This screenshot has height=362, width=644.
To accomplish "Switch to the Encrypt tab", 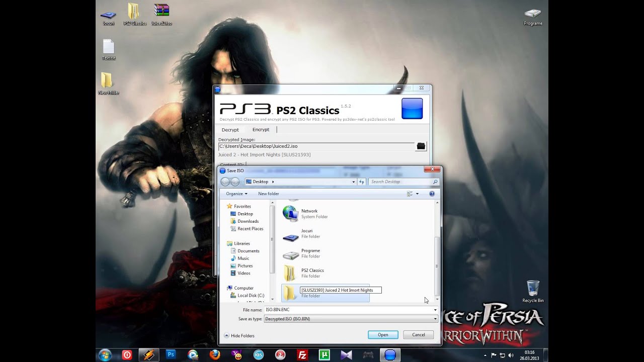I will click(261, 130).
